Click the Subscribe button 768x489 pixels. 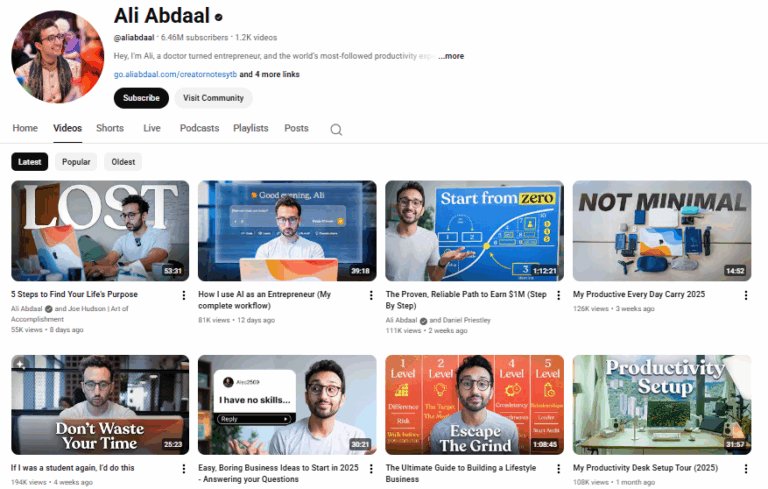click(x=141, y=98)
